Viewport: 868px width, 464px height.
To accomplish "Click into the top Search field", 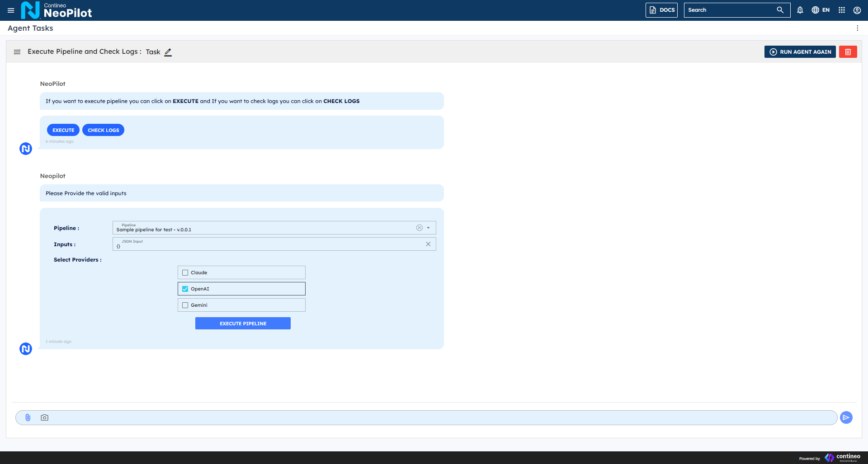I will [x=730, y=10].
